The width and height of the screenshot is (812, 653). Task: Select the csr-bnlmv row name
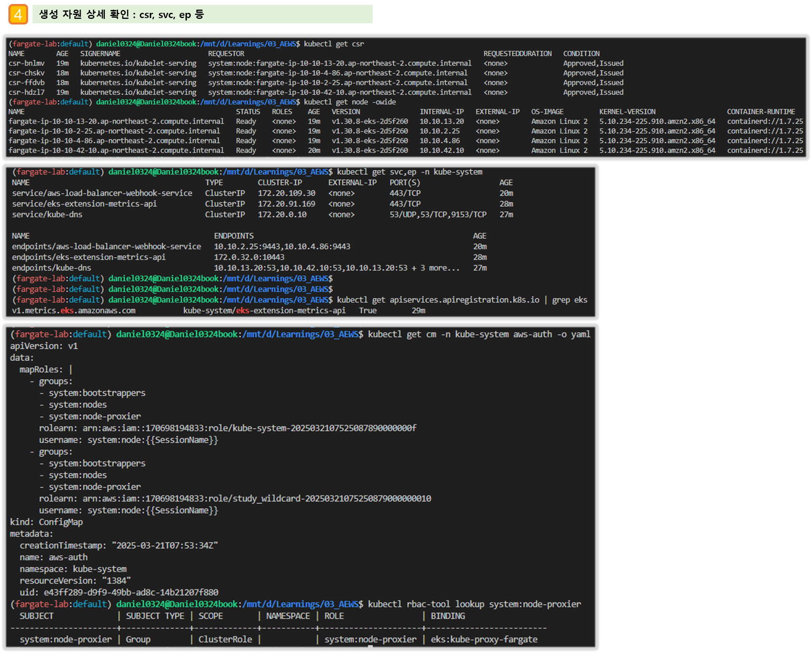pos(27,63)
